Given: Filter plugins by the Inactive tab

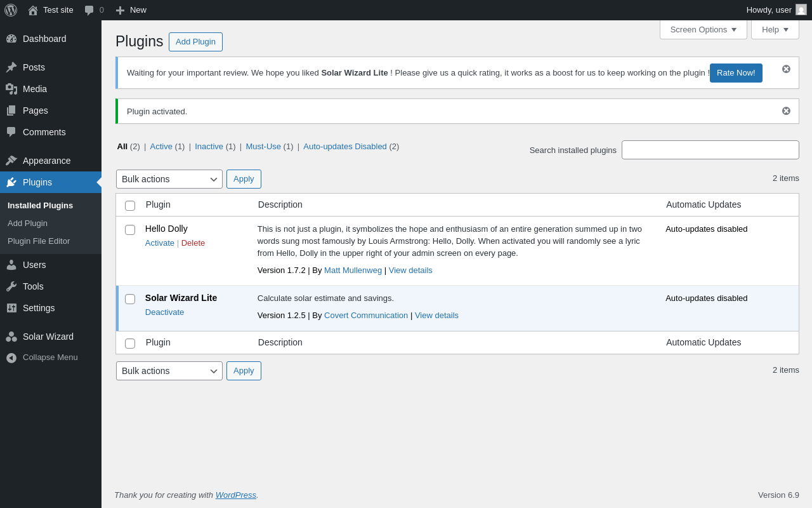Looking at the screenshot, I should (x=209, y=146).
